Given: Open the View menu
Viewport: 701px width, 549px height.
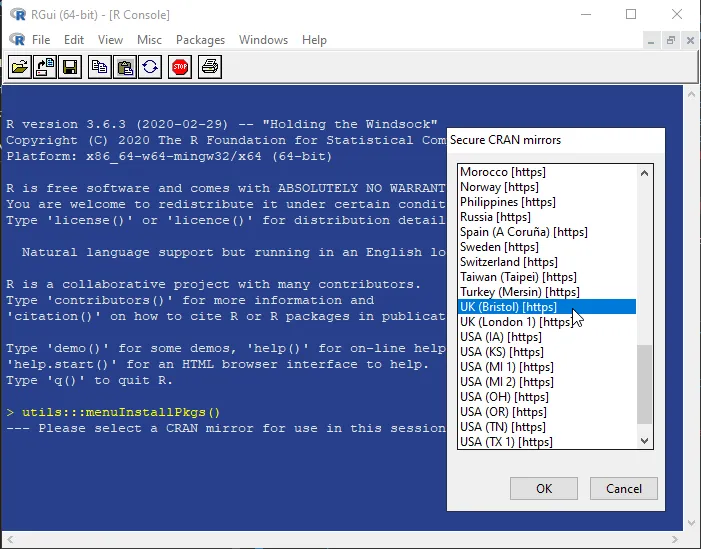Looking at the screenshot, I should point(110,40).
